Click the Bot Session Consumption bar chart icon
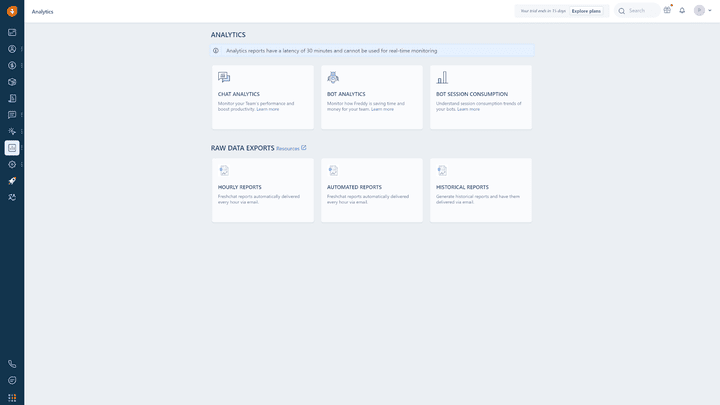 pos(442,77)
